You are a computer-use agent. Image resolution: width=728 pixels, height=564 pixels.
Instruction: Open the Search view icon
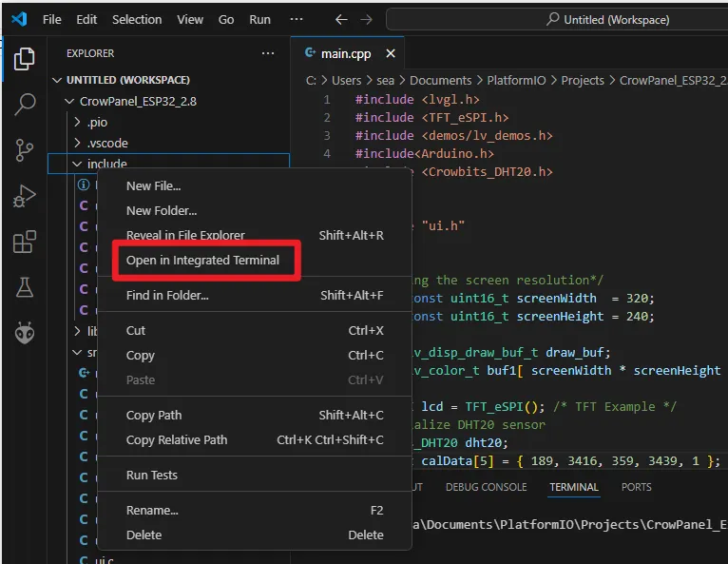click(25, 105)
